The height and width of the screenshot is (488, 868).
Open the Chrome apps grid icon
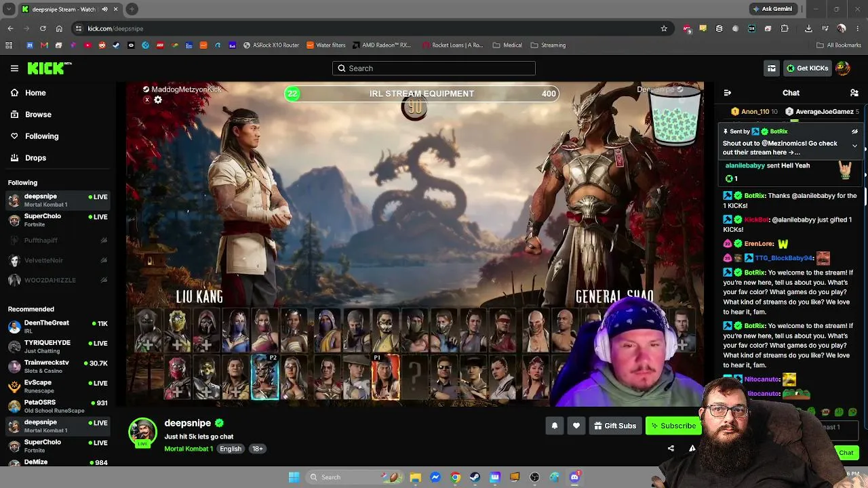pyautogui.click(x=9, y=45)
